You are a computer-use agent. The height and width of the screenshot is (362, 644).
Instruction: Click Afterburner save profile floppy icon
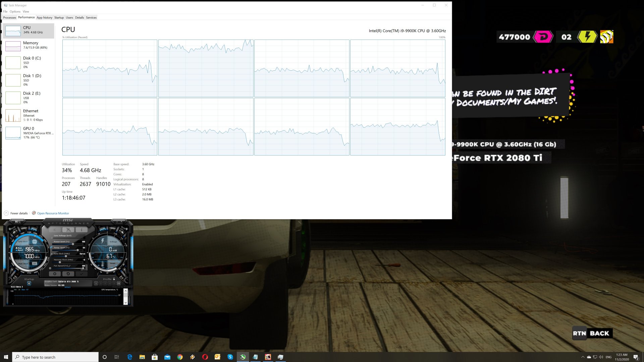(118, 283)
